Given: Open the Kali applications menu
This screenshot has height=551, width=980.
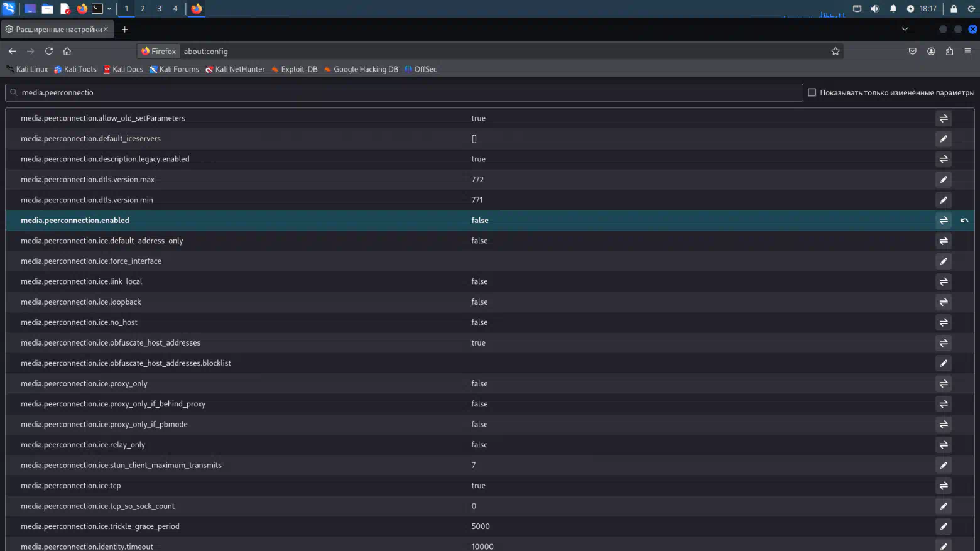Looking at the screenshot, I should pyautogui.click(x=9, y=9).
